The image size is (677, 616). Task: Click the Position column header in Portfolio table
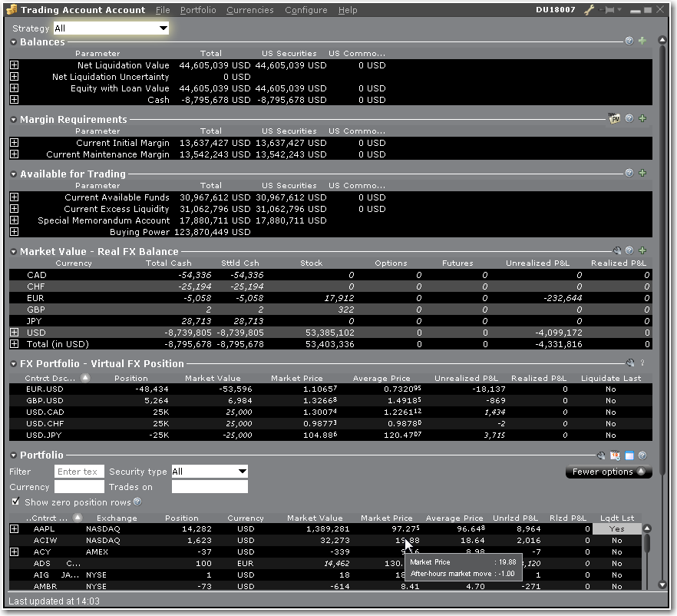coord(182,518)
